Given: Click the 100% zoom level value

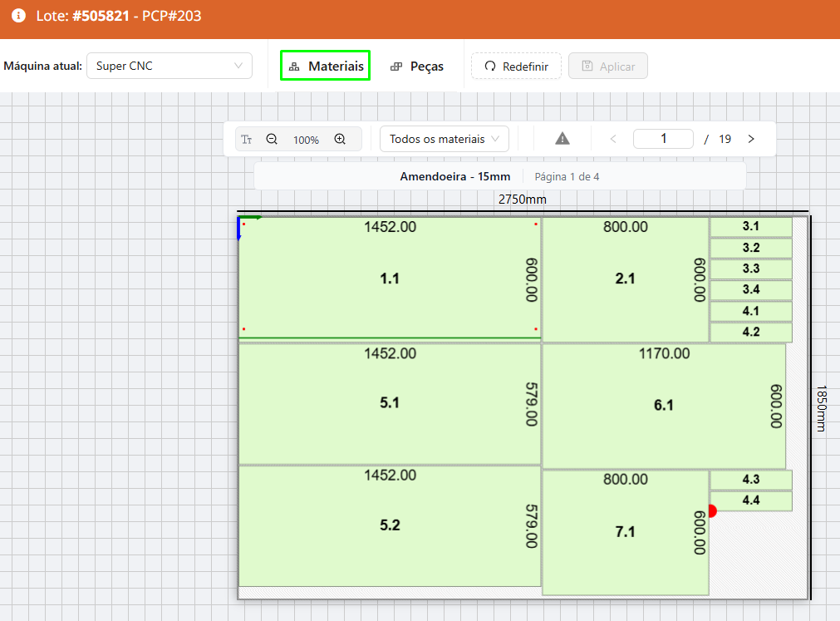Looking at the screenshot, I should tap(306, 140).
